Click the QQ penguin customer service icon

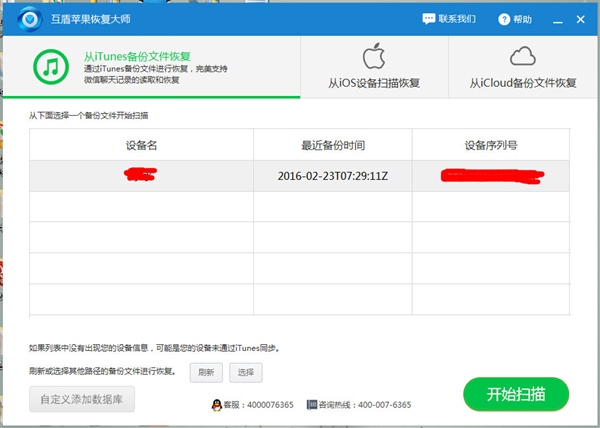(217, 404)
